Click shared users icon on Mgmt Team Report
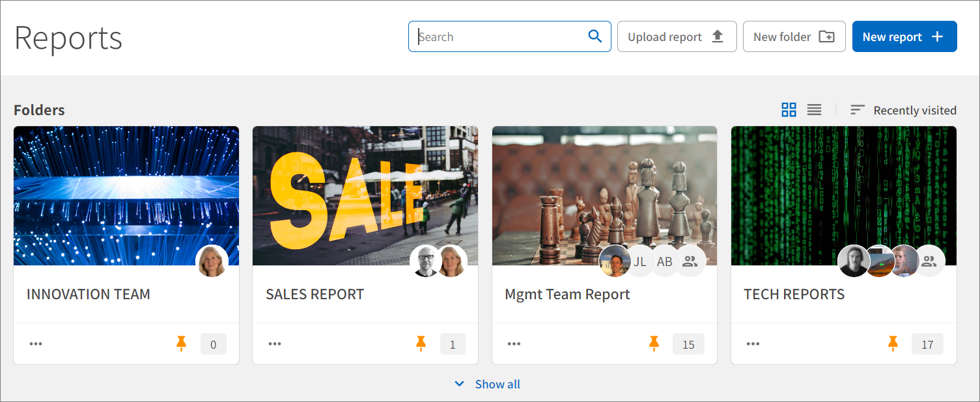The width and height of the screenshot is (980, 402). pyautogui.click(x=690, y=261)
